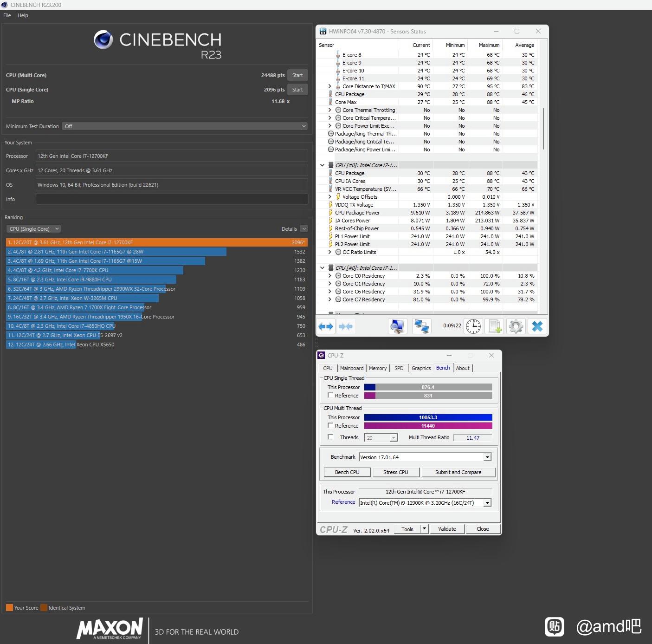The width and height of the screenshot is (652, 644).
Task: Click lightning icon beside CPU Package Power
Action: (x=330, y=213)
